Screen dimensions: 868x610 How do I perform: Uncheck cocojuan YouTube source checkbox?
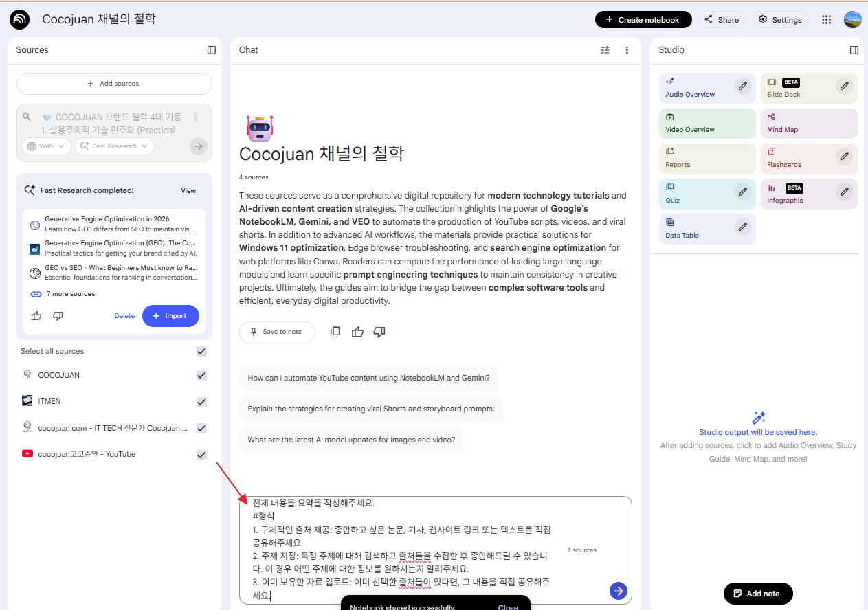click(201, 454)
